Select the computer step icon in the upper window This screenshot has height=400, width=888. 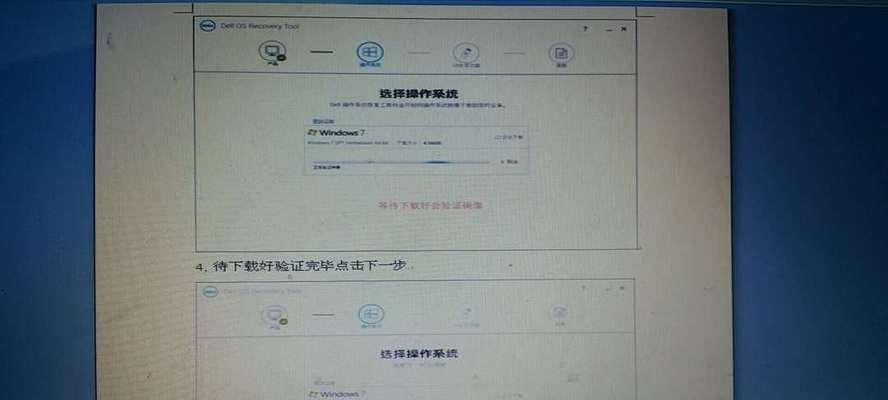point(272,52)
